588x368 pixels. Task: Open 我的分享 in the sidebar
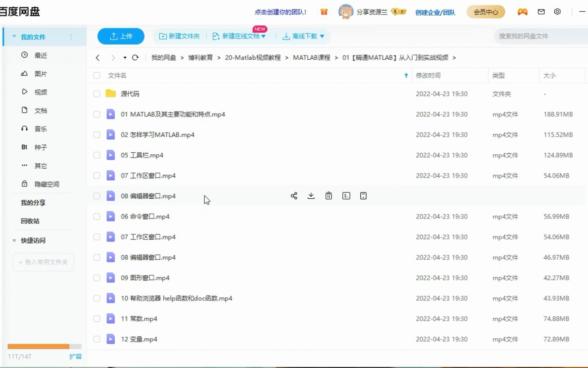pos(33,202)
